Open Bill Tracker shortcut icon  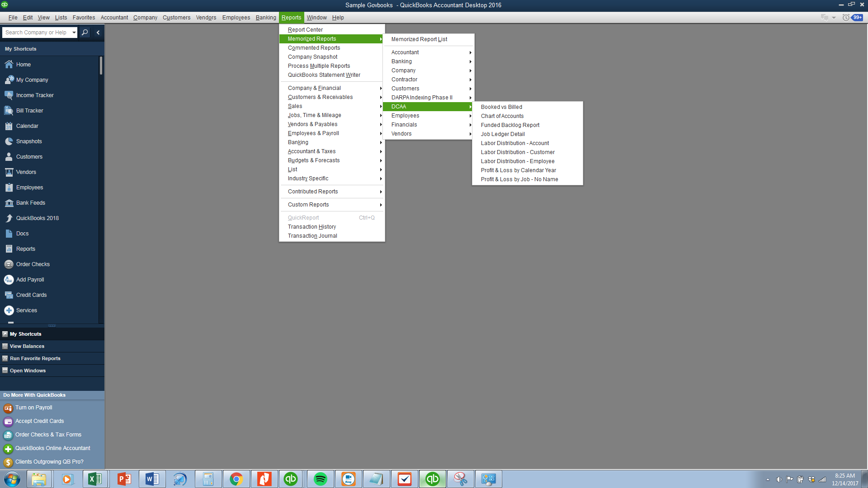(x=9, y=111)
